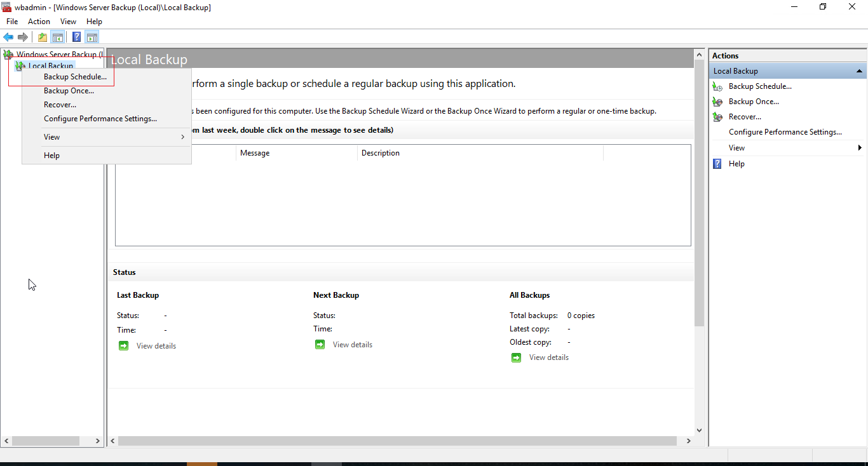Click console tree scroll right arrow
This screenshot has height=466, width=868.
tap(98, 441)
